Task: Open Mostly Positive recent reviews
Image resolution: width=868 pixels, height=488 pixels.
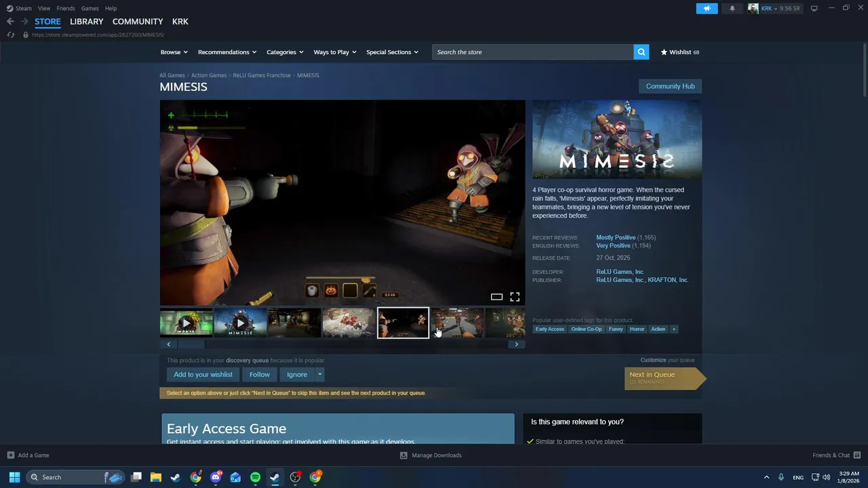Action: (616, 237)
